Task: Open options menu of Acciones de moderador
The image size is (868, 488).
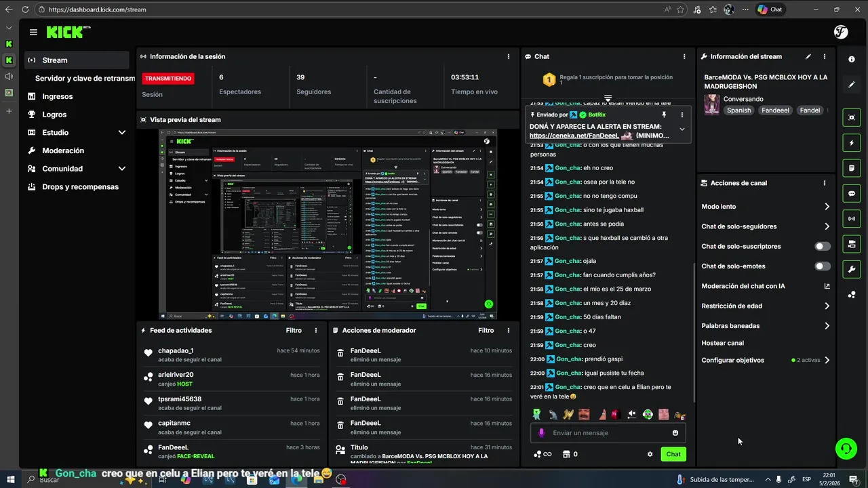Action: 509,330
